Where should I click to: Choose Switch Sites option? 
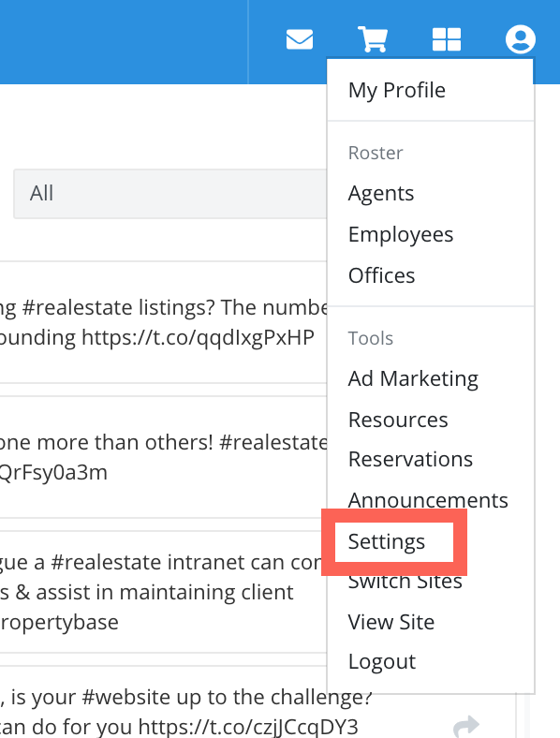click(x=405, y=583)
